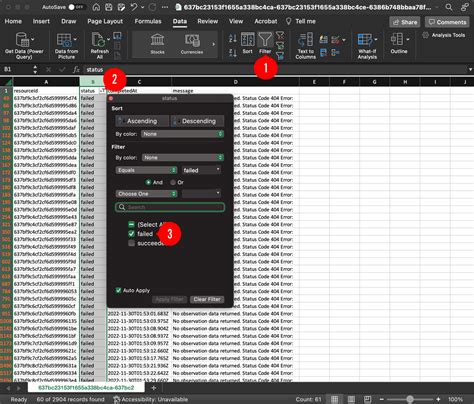Toggle the Auto Apply checkbox

click(118, 290)
